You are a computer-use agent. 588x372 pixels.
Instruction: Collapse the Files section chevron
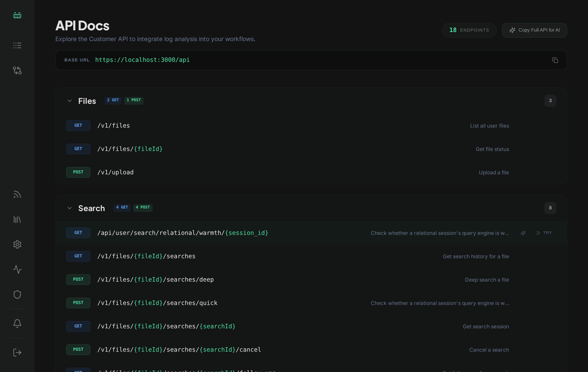tap(70, 101)
